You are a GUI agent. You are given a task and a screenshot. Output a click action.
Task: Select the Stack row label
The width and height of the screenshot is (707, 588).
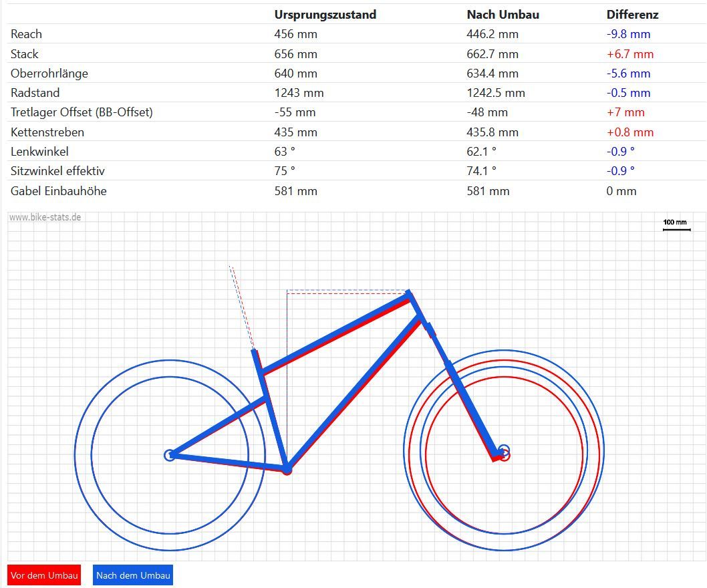click(24, 54)
